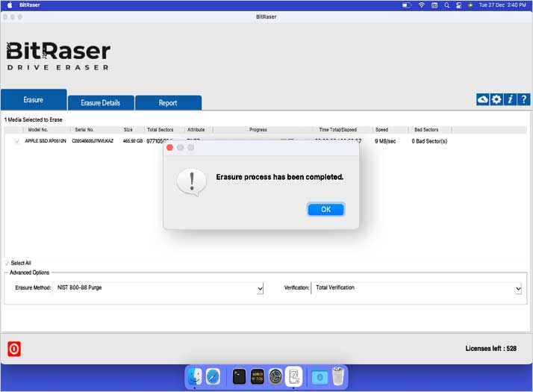Click the battery icon in menu bar
533x392 pixels.
tap(407, 4)
